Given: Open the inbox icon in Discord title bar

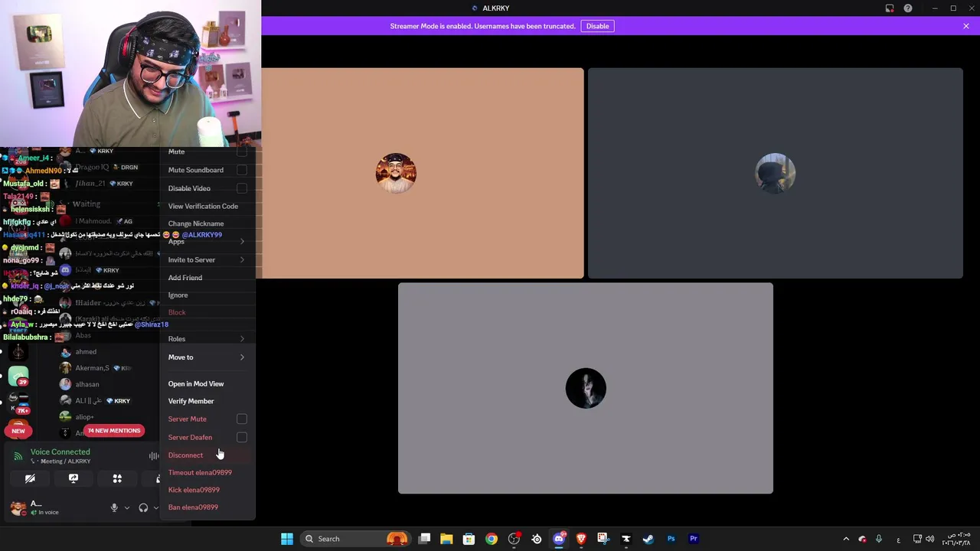Looking at the screenshot, I should tap(890, 8).
